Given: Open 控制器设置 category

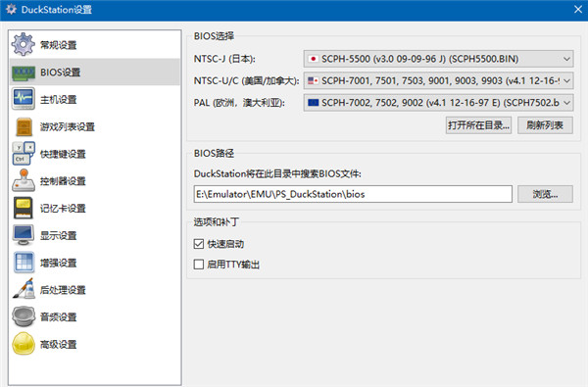Looking at the screenshot, I should pyautogui.click(x=94, y=180).
